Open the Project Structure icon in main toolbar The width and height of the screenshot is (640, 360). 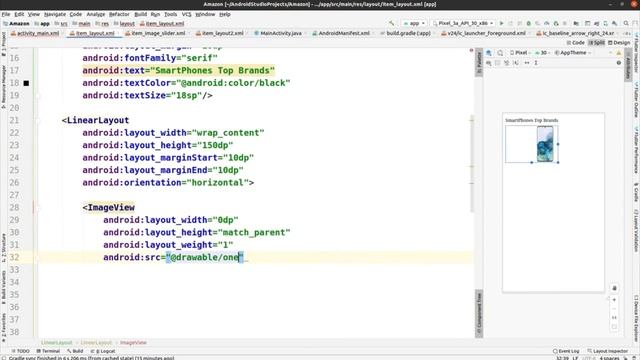point(576,23)
